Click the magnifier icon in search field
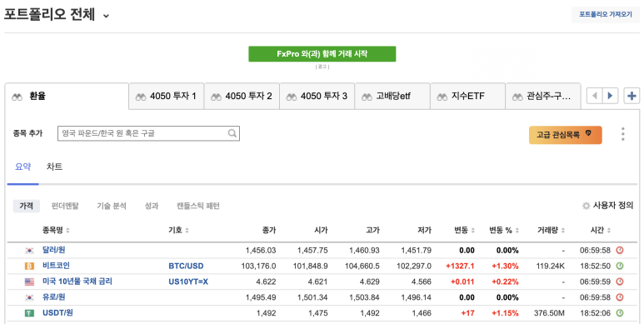Screen dimensions: 644x324 click(232, 133)
